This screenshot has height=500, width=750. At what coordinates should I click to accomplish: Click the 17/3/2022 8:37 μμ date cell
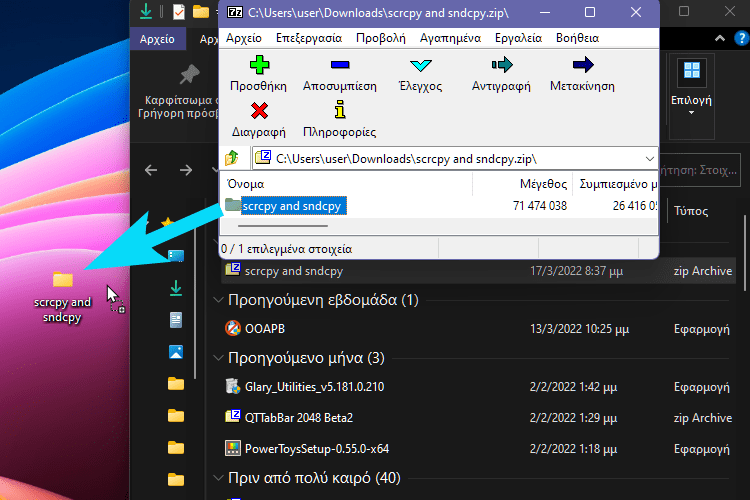tap(576, 271)
